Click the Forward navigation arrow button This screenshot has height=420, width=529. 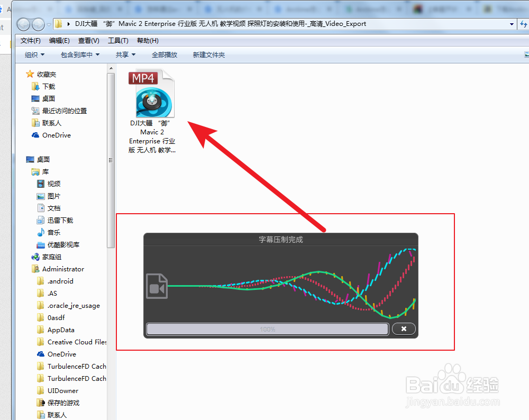[x=38, y=24]
